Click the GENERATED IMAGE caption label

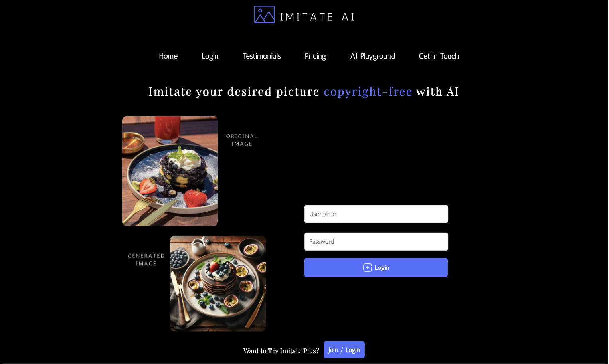(x=146, y=260)
